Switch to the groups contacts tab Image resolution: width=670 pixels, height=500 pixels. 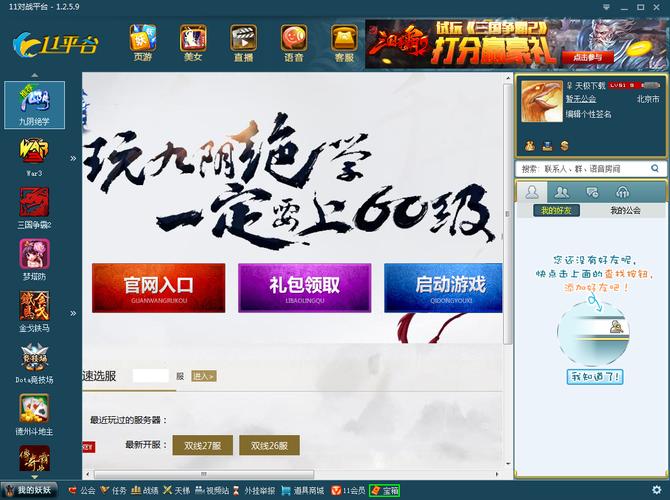coord(563,192)
